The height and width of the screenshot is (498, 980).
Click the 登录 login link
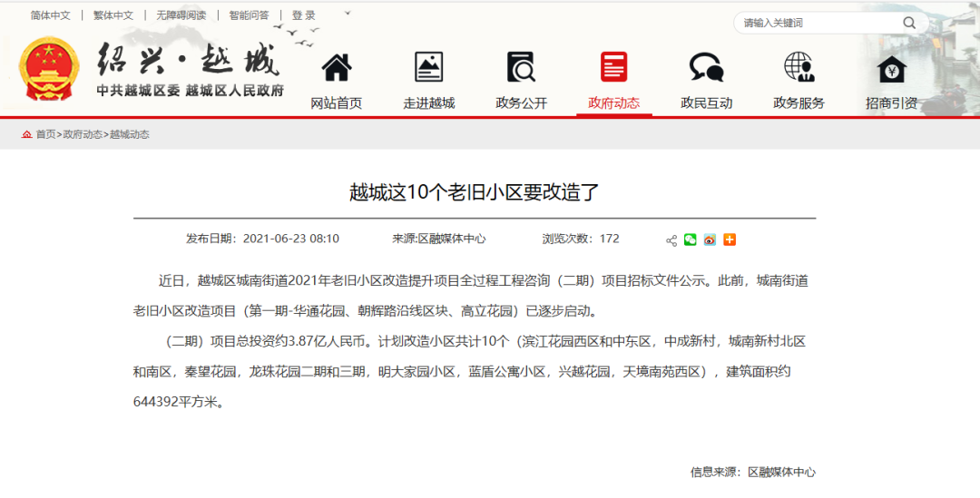coord(304,15)
